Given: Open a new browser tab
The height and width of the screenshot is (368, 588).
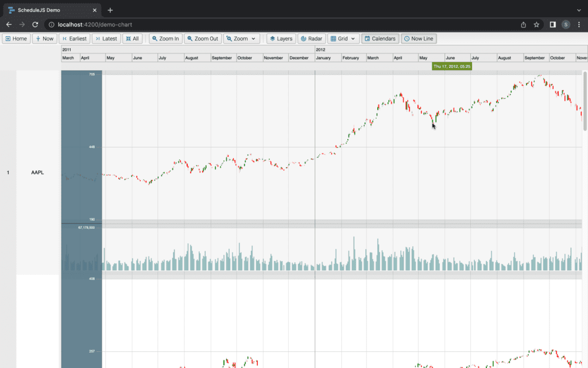Looking at the screenshot, I should [111, 10].
